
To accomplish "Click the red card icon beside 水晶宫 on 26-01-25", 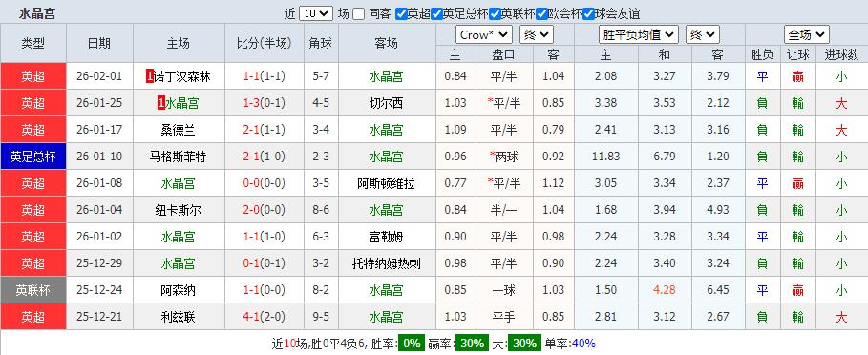I will pos(161,103).
